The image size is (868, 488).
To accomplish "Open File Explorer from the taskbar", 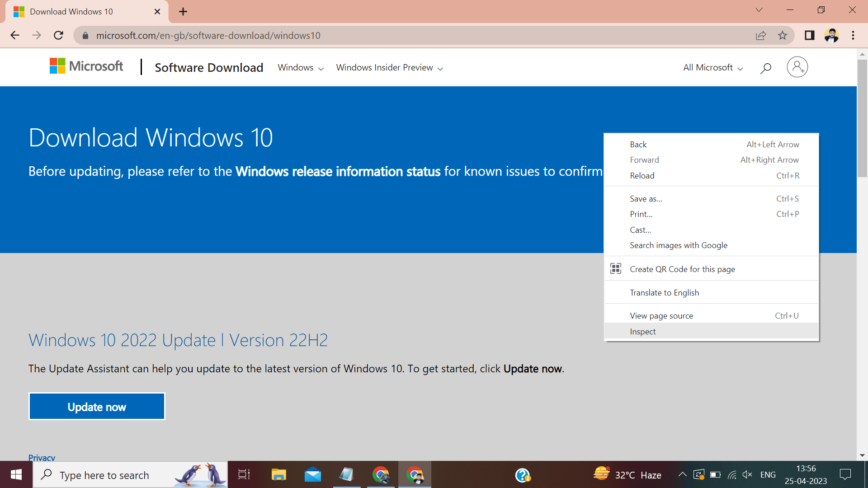I will (278, 475).
